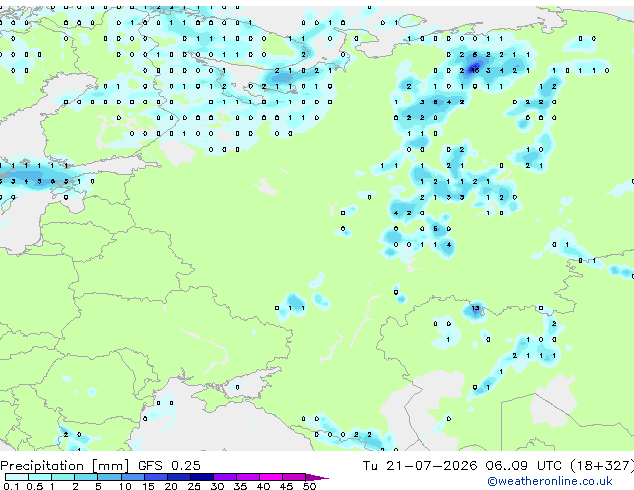The image size is (634, 490).
Task: Click the "13" precipitation value on the map
Action: click(476, 308)
